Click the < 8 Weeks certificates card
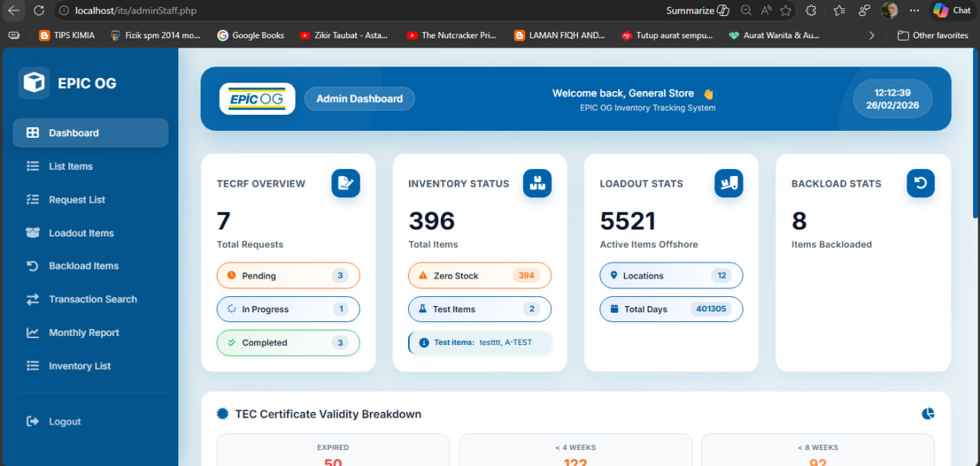The height and width of the screenshot is (466, 980). click(818, 450)
